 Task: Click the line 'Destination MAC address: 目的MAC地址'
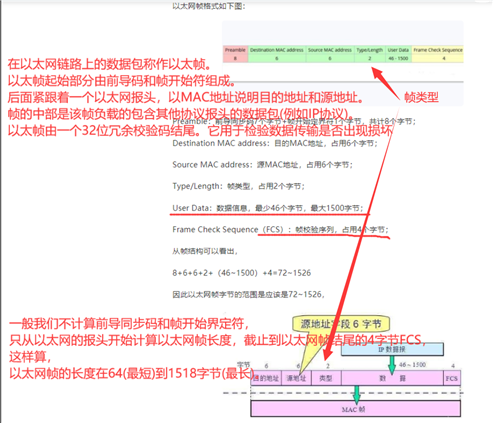point(275,143)
